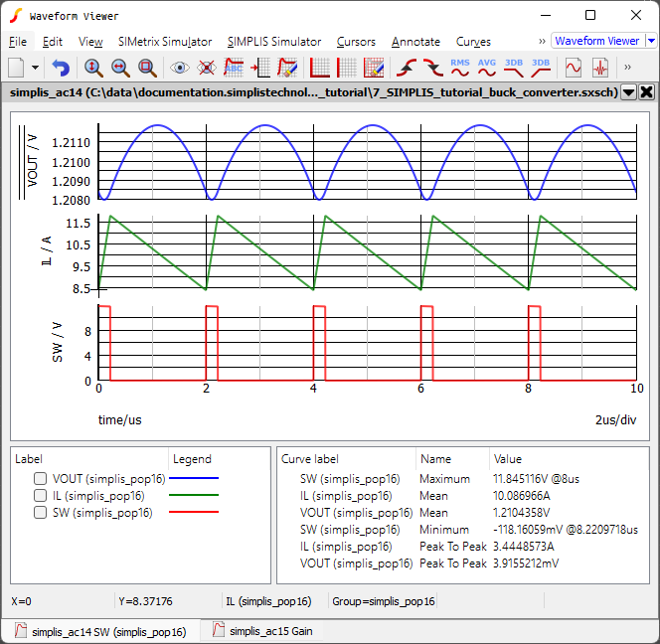660x644 pixels.
Task: Click the toolbar overflow chevron at far right
Action: (627, 68)
